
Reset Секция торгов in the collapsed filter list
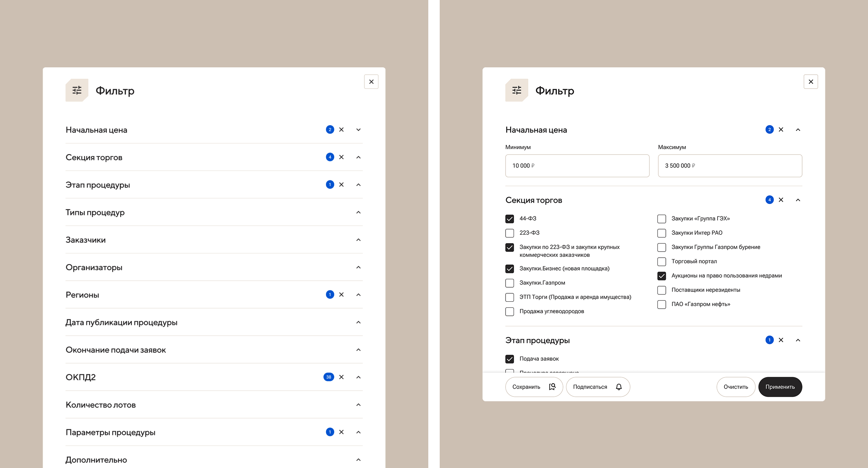point(341,157)
